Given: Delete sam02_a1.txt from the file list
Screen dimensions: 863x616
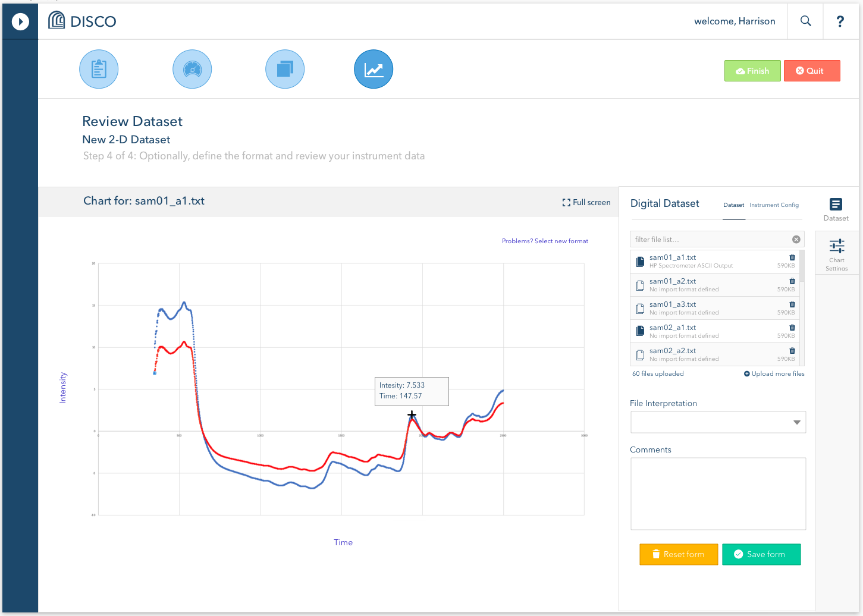Looking at the screenshot, I should 792,327.
